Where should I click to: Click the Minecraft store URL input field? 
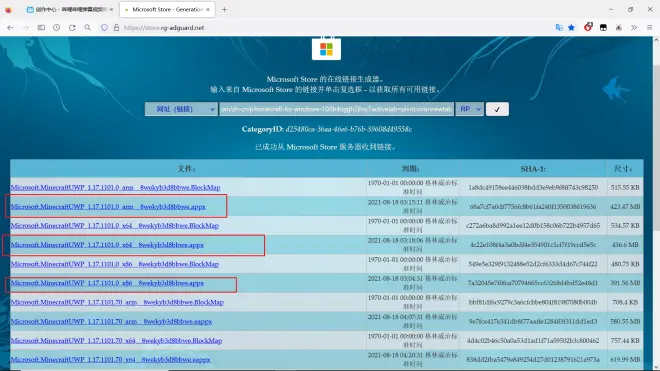pyautogui.click(x=336, y=109)
